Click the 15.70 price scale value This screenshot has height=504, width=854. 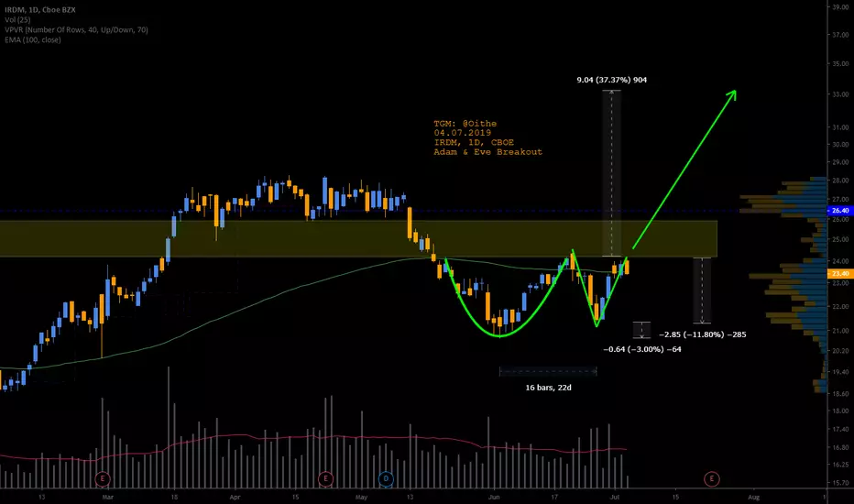[840, 483]
